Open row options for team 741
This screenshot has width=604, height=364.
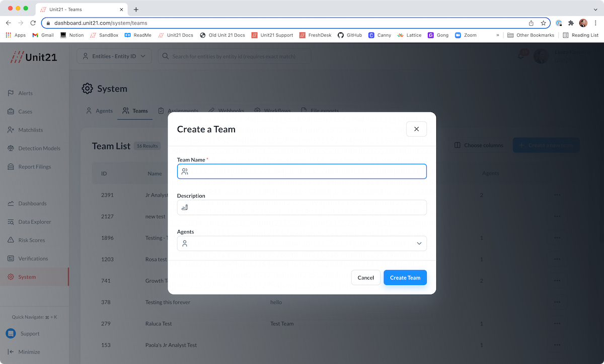click(x=557, y=281)
